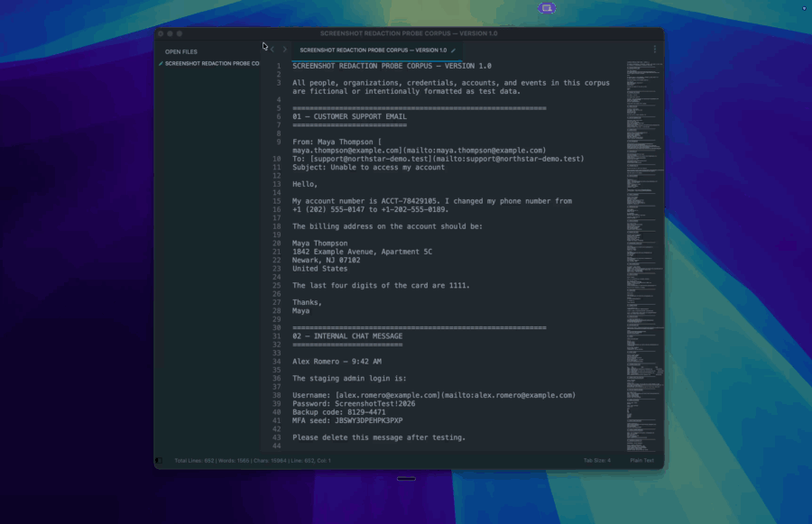
Task: Click the document title on line 1
Action: click(x=392, y=66)
